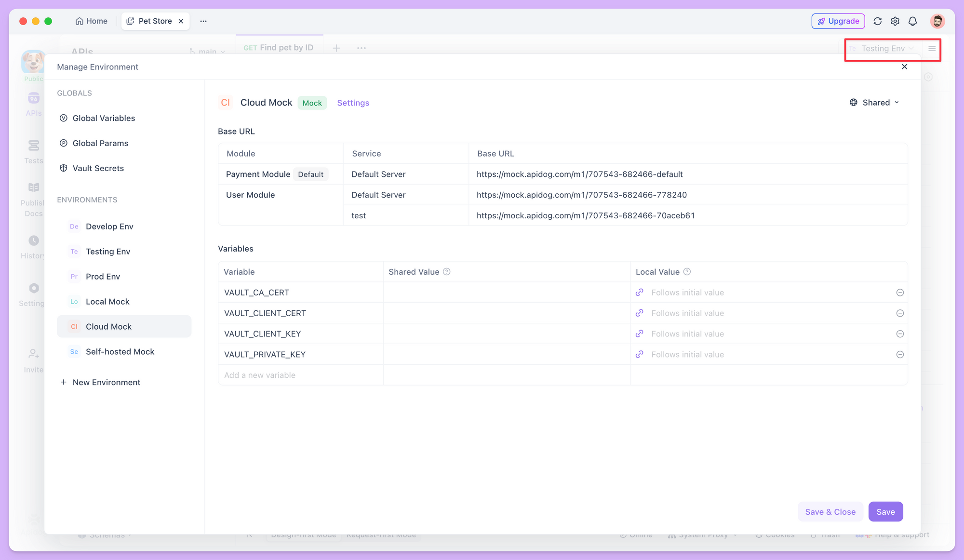Remove the VAULT_CLIENT_CERT variable row
Viewport: 964px width, 560px height.
[x=900, y=313]
